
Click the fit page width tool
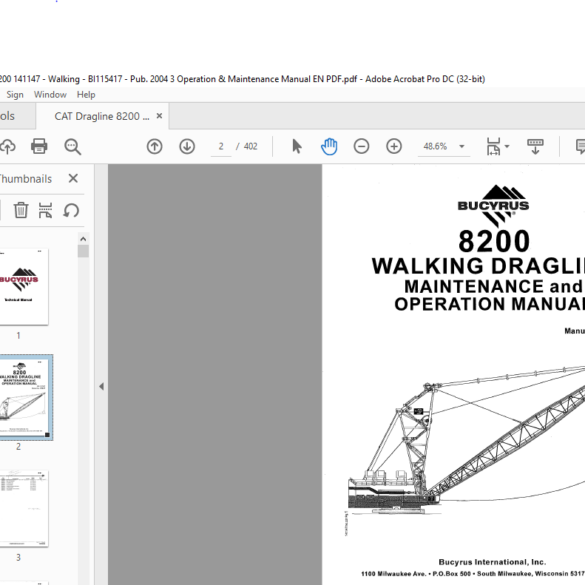pos(493,146)
